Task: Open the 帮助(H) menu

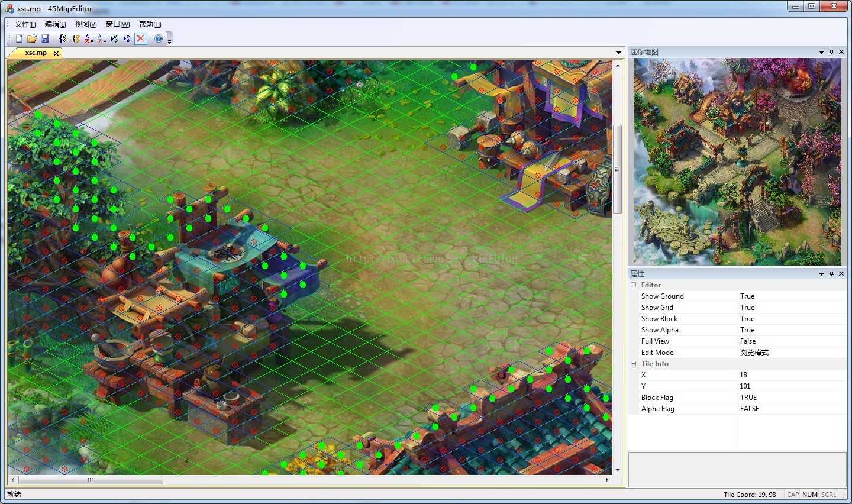Action: pyautogui.click(x=150, y=24)
